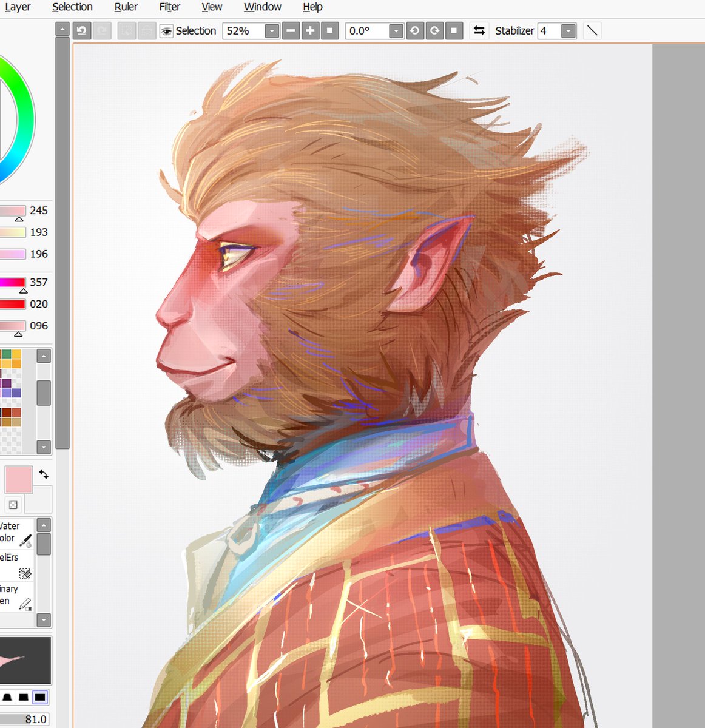Screen dimensions: 705x728
Task: Click swatch panel scroll down arrow
Action: (x=44, y=447)
